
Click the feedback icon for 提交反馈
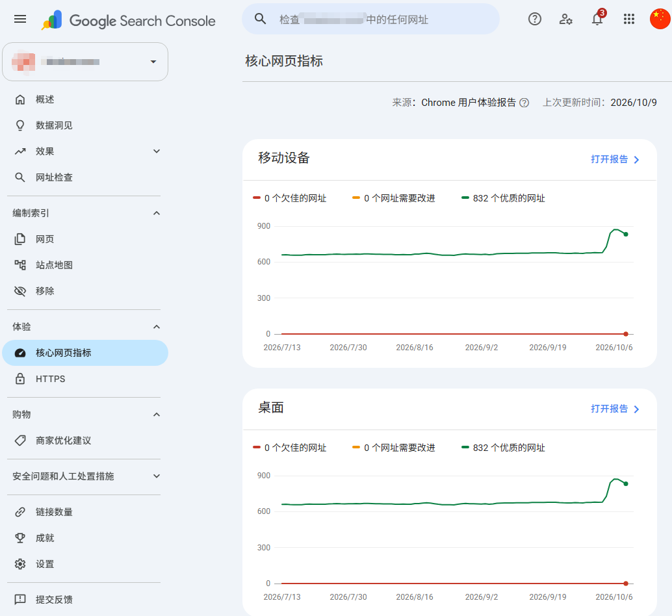tap(20, 599)
